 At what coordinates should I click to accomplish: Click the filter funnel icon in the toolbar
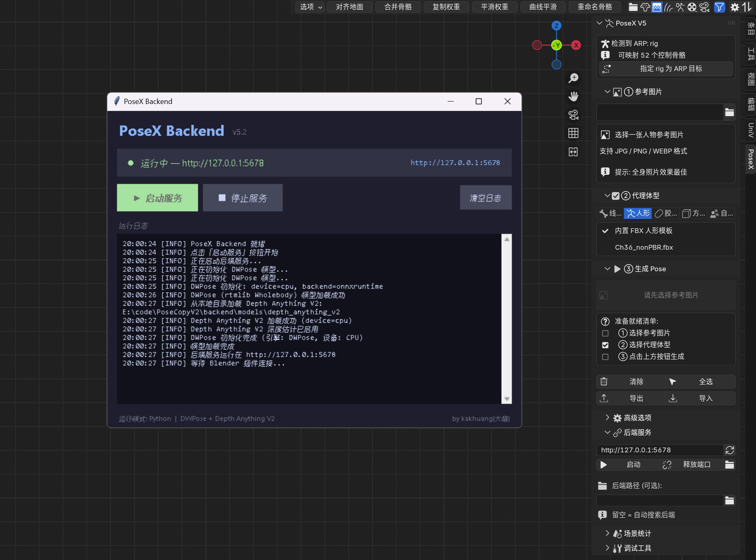click(719, 7)
